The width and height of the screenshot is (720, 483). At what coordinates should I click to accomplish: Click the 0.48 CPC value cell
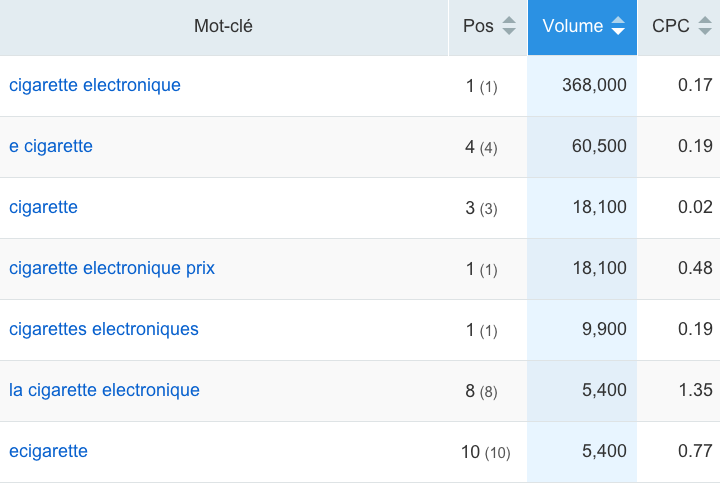point(679,269)
